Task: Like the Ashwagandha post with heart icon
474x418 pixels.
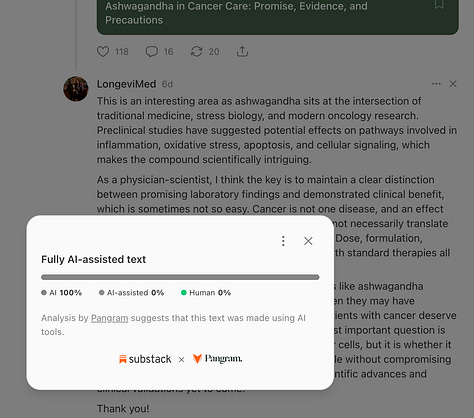Action: pos(103,52)
